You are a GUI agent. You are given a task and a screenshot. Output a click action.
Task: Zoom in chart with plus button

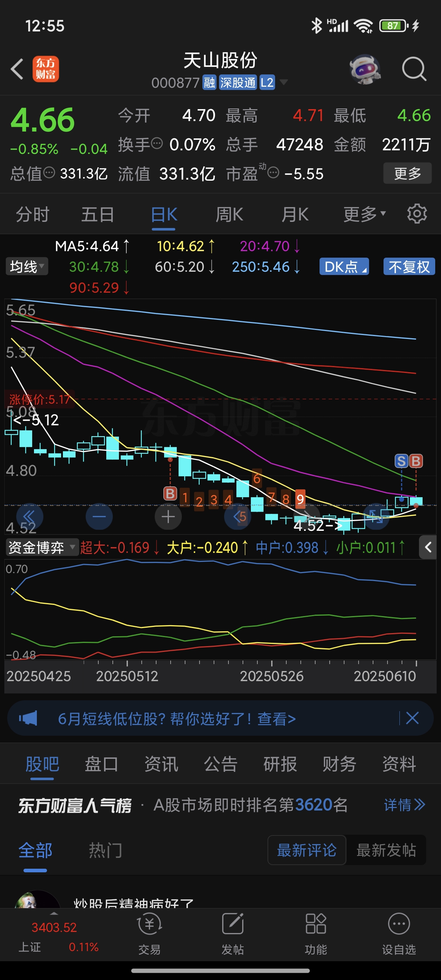coord(168,516)
